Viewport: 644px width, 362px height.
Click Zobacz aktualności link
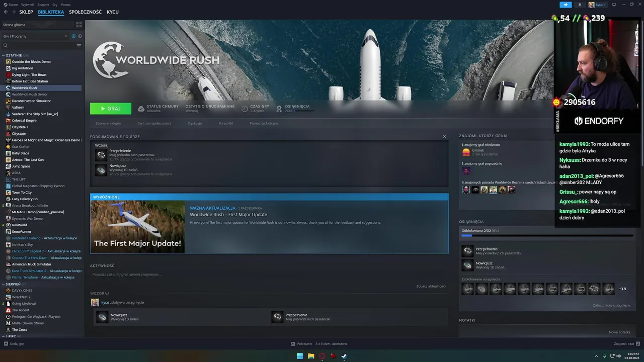click(431, 286)
